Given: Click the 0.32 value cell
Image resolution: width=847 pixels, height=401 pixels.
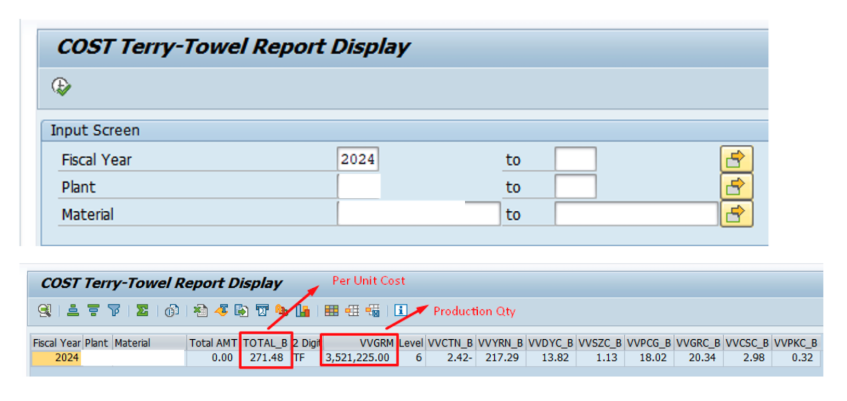Looking at the screenshot, I should [796, 358].
